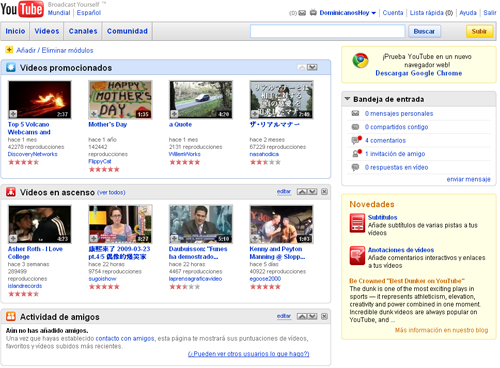Screen dimensions: 500x368
Task: Open Lista rápida in header
Action: 431,13
